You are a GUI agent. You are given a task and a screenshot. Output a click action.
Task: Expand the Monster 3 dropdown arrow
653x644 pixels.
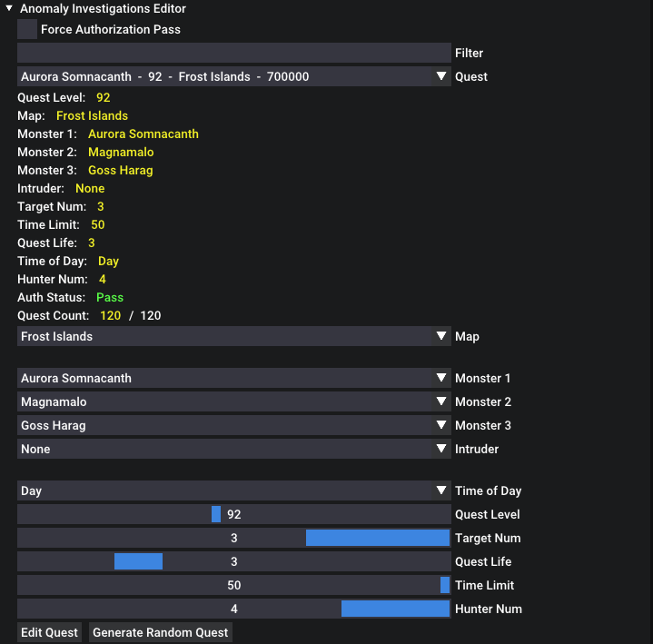pos(441,425)
